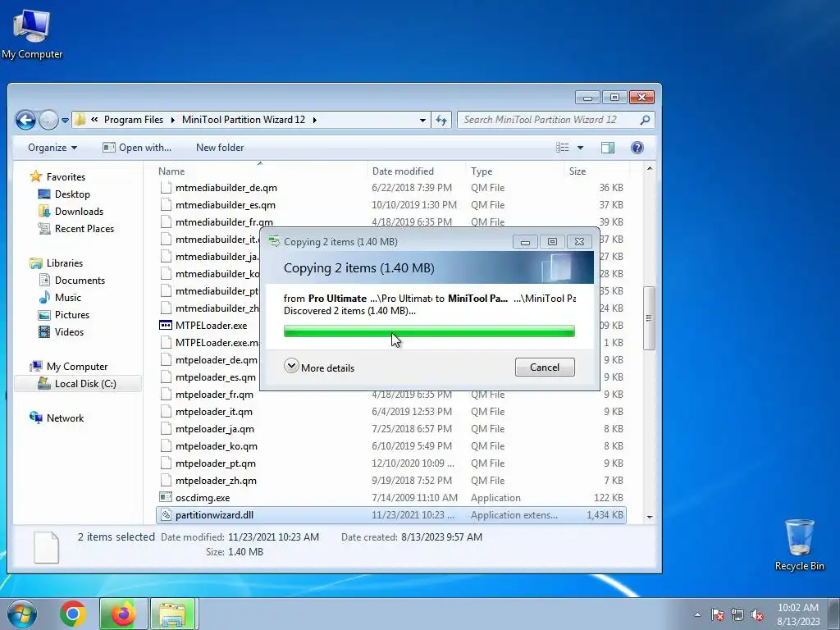The height and width of the screenshot is (630, 840).
Task: Click the blue Help icon
Action: (x=637, y=148)
